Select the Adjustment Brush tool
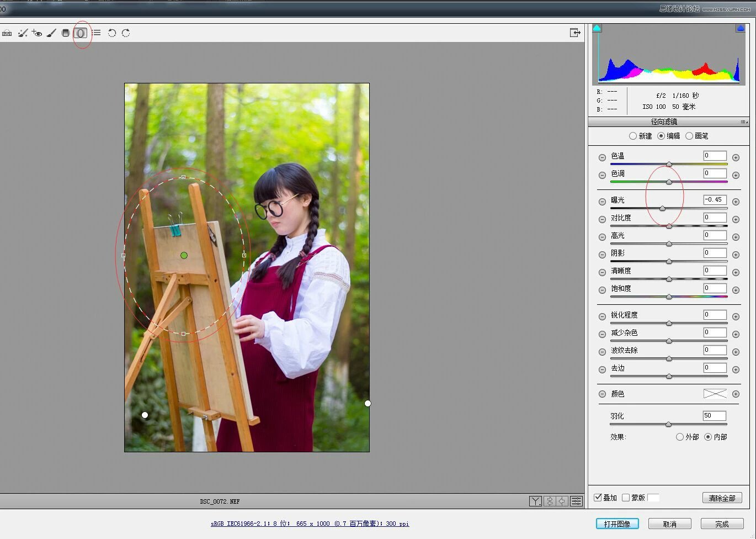756x539 pixels. (51, 33)
